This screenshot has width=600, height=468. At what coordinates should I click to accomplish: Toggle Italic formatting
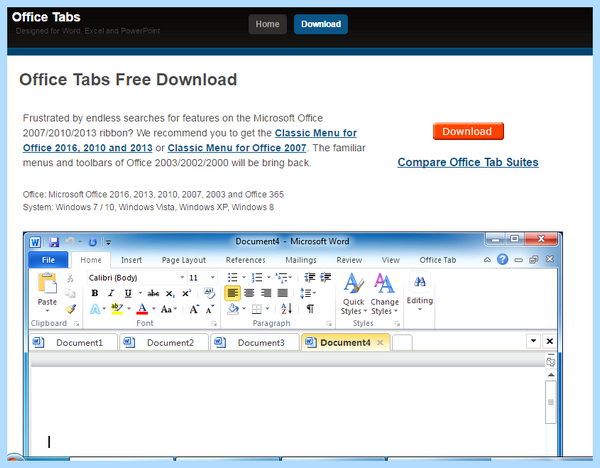tap(111, 293)
